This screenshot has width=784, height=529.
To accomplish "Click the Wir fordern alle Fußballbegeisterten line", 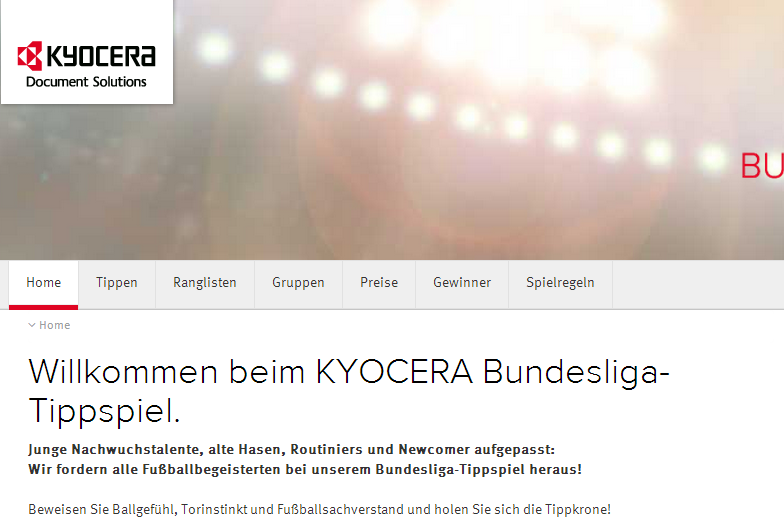I will tap(305, 470).
